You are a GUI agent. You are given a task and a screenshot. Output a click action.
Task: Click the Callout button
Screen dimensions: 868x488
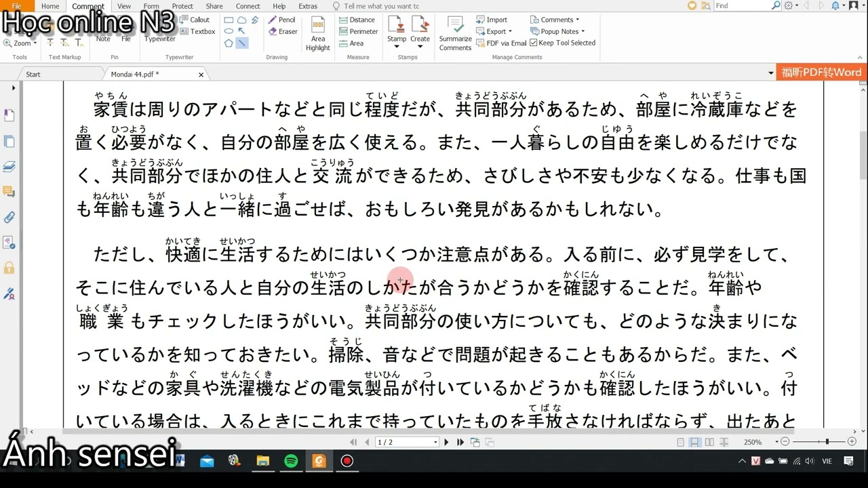(x=195, y=20)
